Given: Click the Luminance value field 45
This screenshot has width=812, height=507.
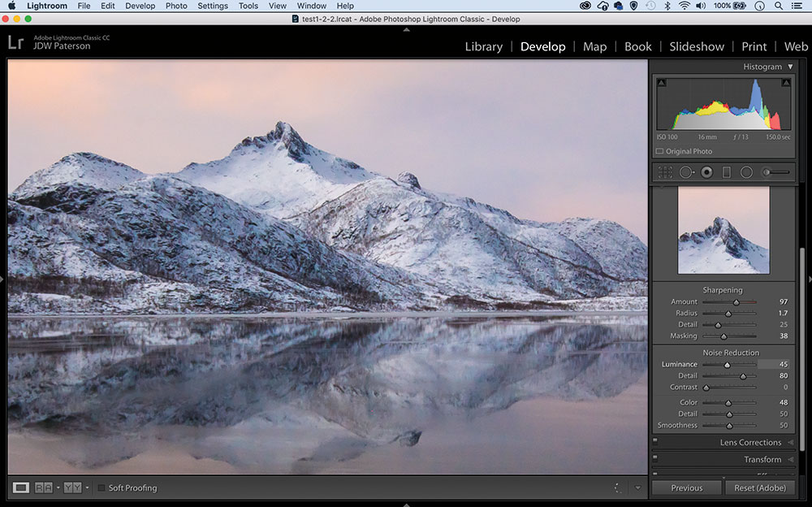Looking at the screenshot, I should point(775,365).
